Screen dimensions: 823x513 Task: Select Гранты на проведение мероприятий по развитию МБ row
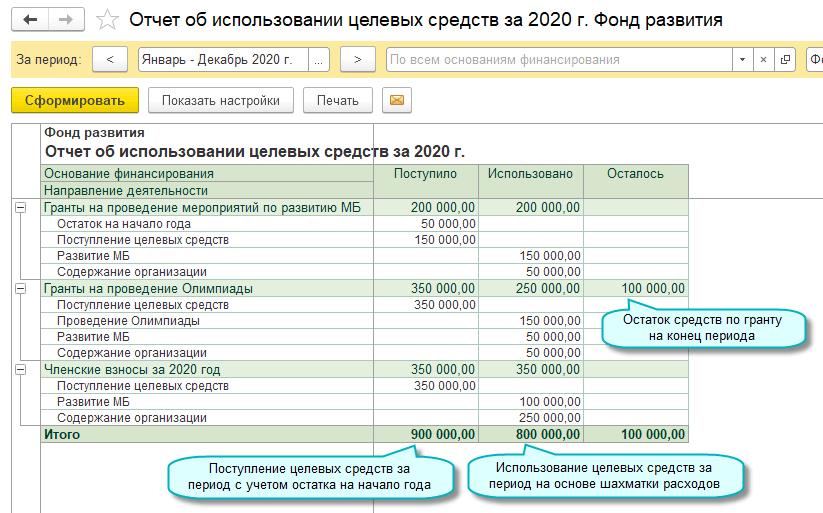click(364, 207)
